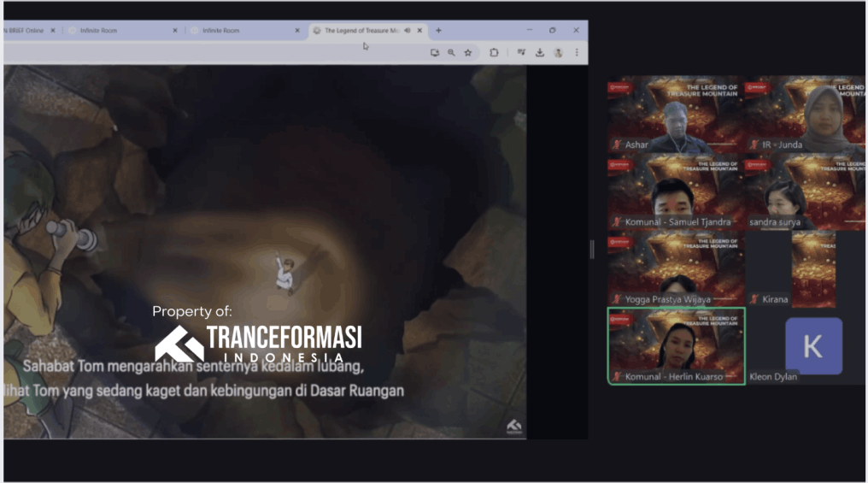This screenshot has width=868, height=483.
Task: Select the BRIEF Online tab
Action: [x=24, y=31]
